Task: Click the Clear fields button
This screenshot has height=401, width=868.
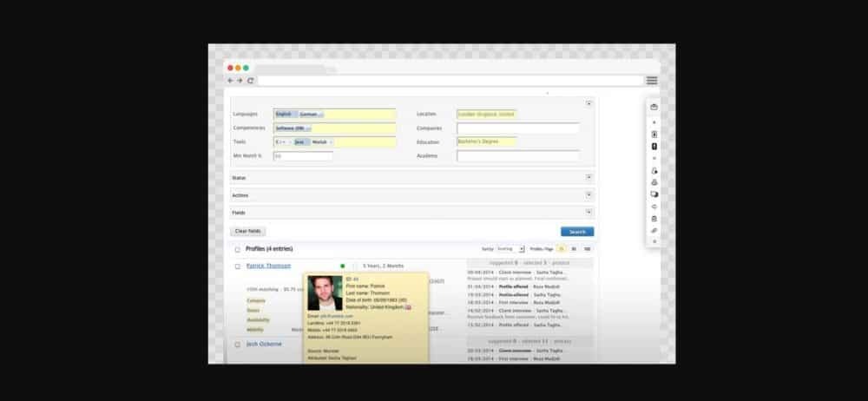Action: pyautogui.click(x=248, y=232)
